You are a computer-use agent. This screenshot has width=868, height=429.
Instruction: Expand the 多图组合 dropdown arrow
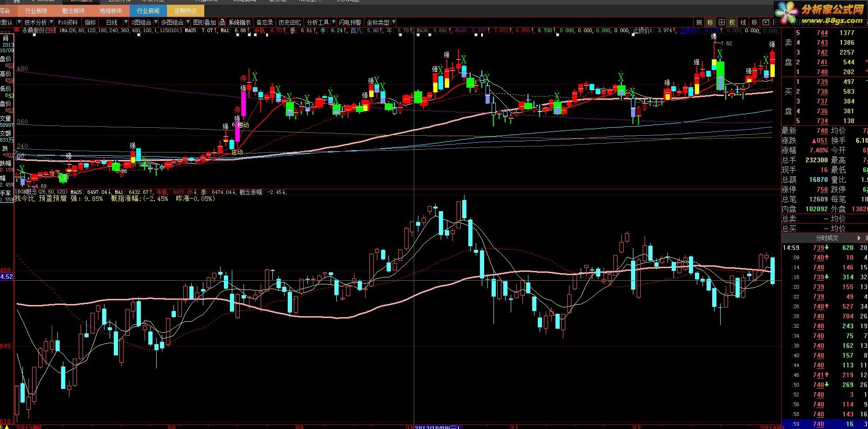(x=189, y=22)
